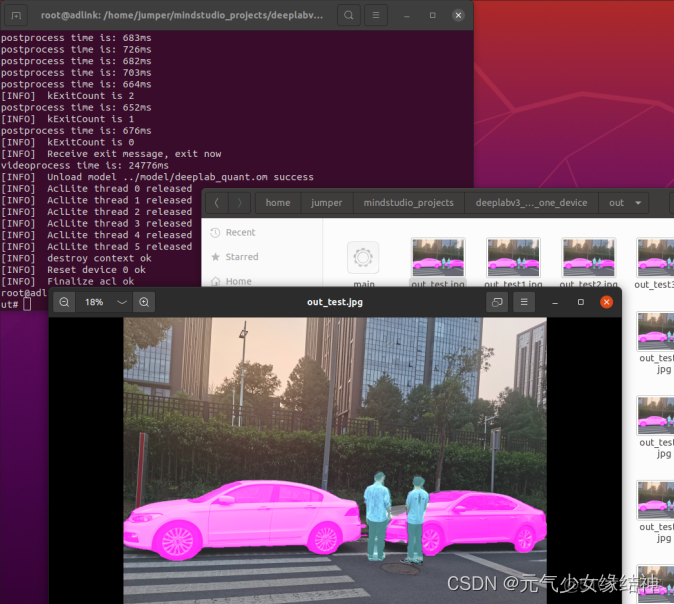Go back in the file manager
The image size is (674, 604).
217,203
